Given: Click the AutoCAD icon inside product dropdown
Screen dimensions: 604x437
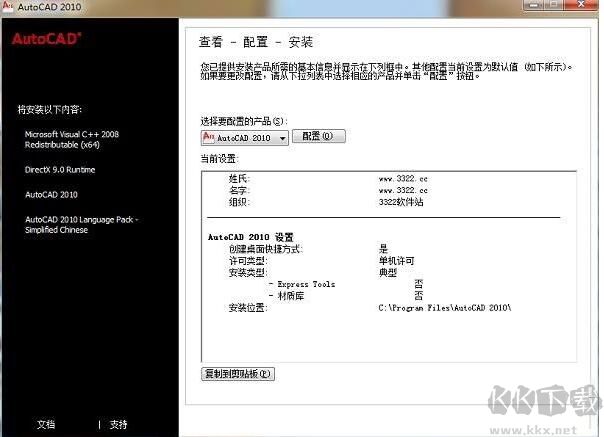Looking at the screenshot, I should (208, 137).
